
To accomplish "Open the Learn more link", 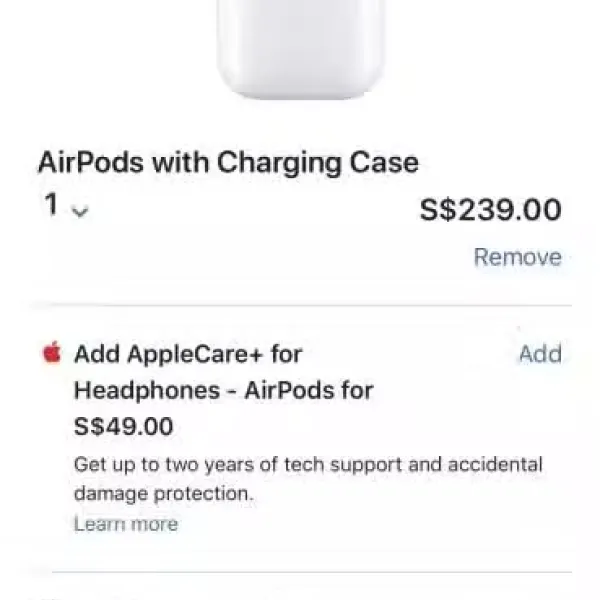I will coord(126,523).
